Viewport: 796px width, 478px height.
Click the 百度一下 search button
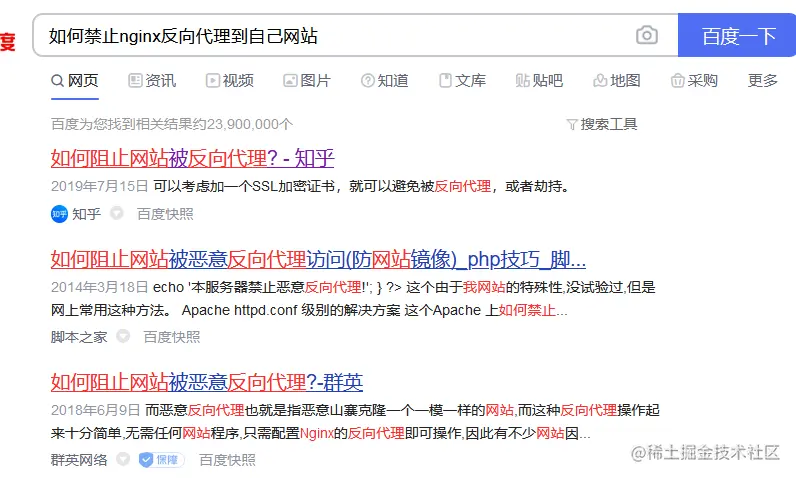point(737,35)
